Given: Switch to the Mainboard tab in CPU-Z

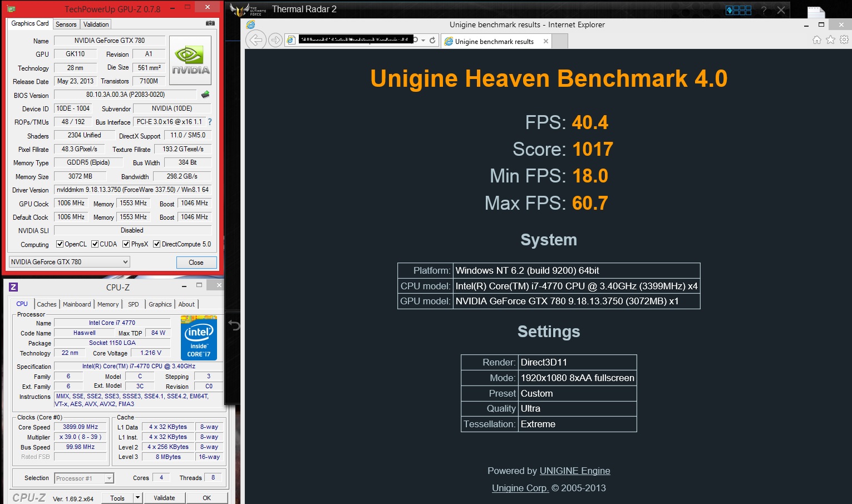Looking at the screenshot, I should pyautogui.click(x=77, y=304).
